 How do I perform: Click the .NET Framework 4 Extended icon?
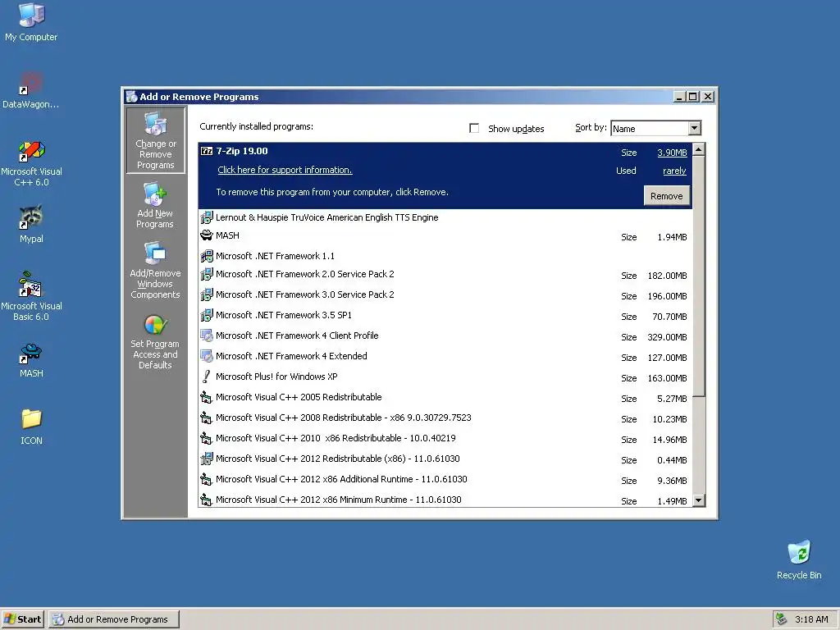coord(207,356)
